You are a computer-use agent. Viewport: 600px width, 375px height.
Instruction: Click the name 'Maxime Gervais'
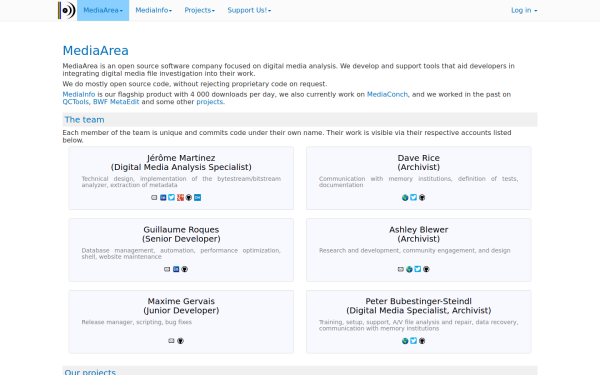point(181,301)
